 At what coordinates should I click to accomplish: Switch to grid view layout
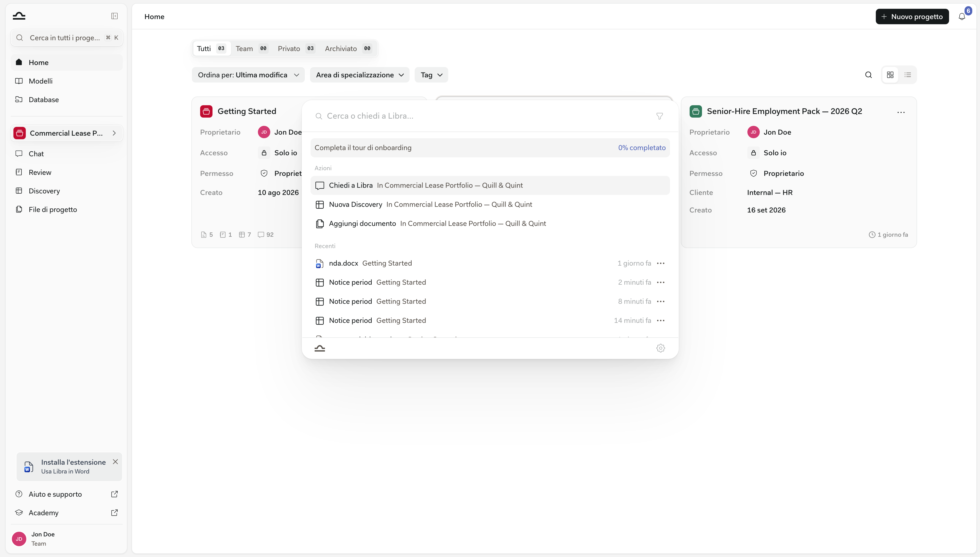tap(890, 75)
